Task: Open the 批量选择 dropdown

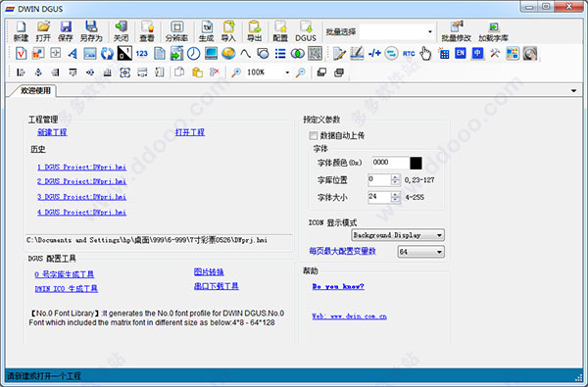Action: [x=430, y=31]
